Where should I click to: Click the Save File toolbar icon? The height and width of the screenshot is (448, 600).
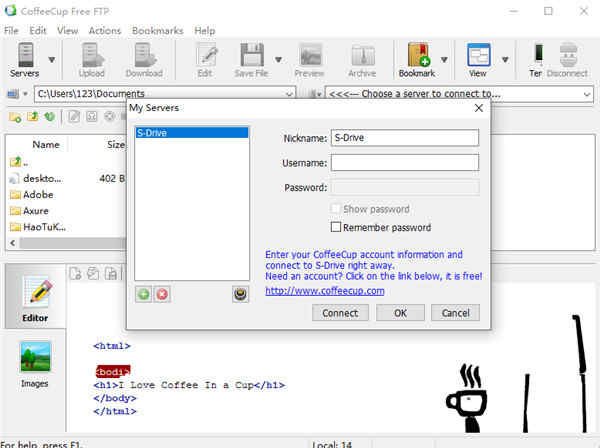point(251,60)
